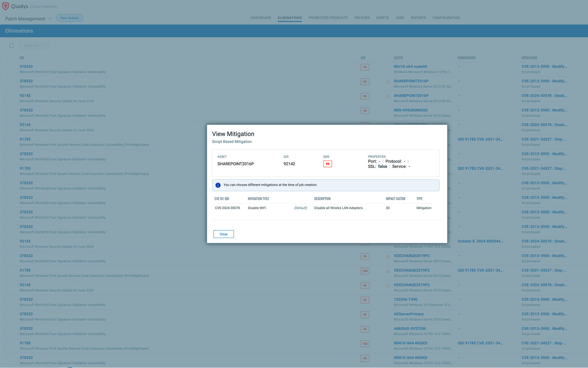Click the red 95 QDS badge in dialog
The width and height of the screenshot is (588, 368).
[327, 164]
